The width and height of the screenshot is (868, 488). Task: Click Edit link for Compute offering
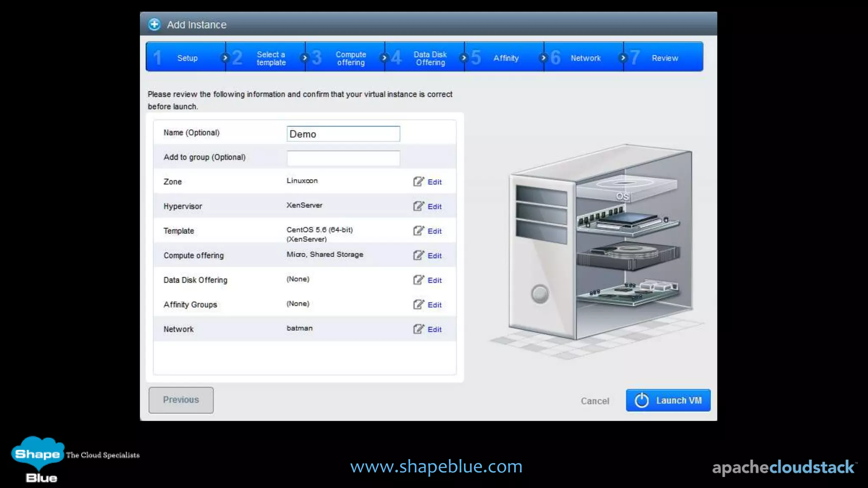tap(434, 255)
